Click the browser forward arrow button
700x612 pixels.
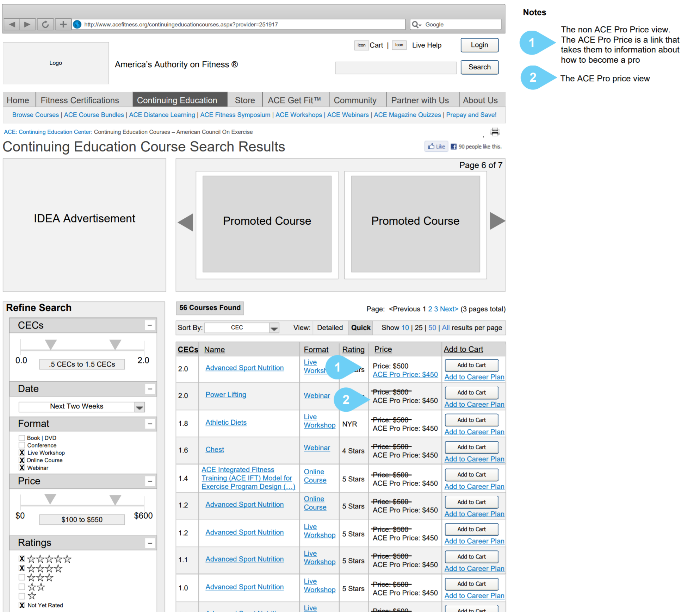click(x=27, y=24)
